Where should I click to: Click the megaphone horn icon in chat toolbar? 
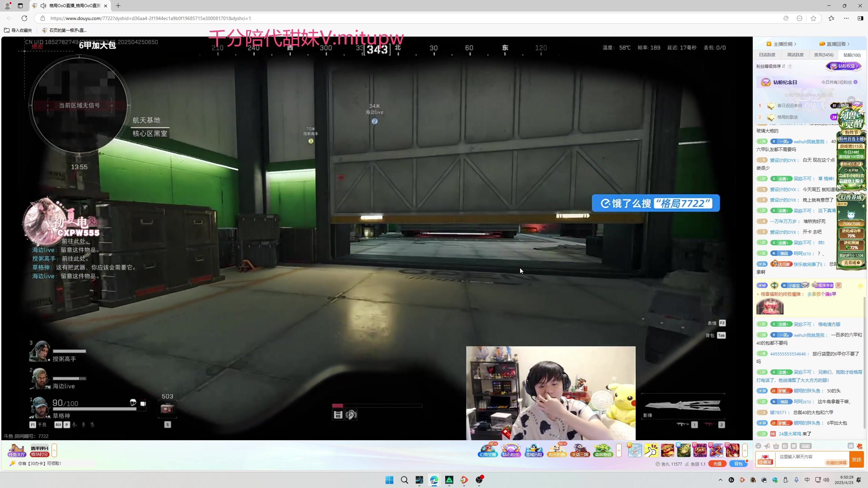(x=767, y=446)
